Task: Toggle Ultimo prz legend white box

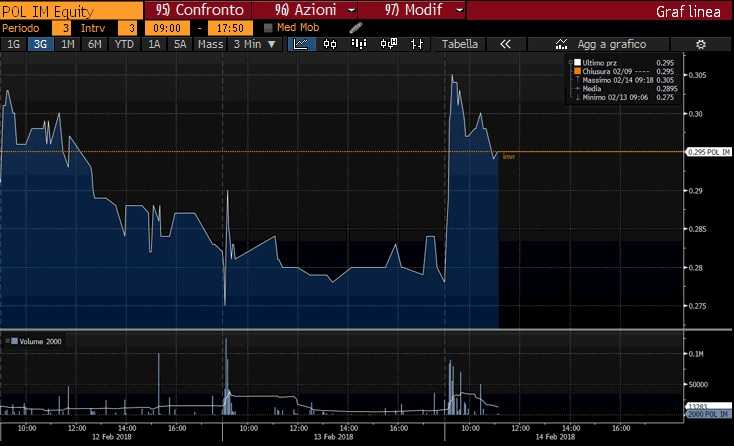Action: click(x=576, y=63)
